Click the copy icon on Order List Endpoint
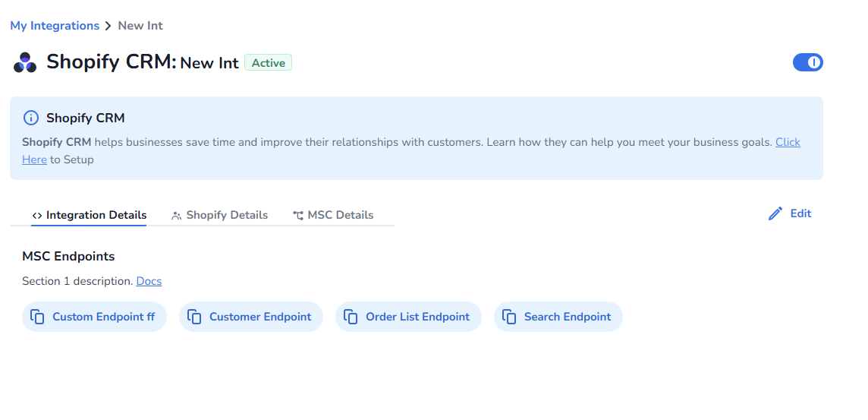868x420 pixels. tap(351, 317)
